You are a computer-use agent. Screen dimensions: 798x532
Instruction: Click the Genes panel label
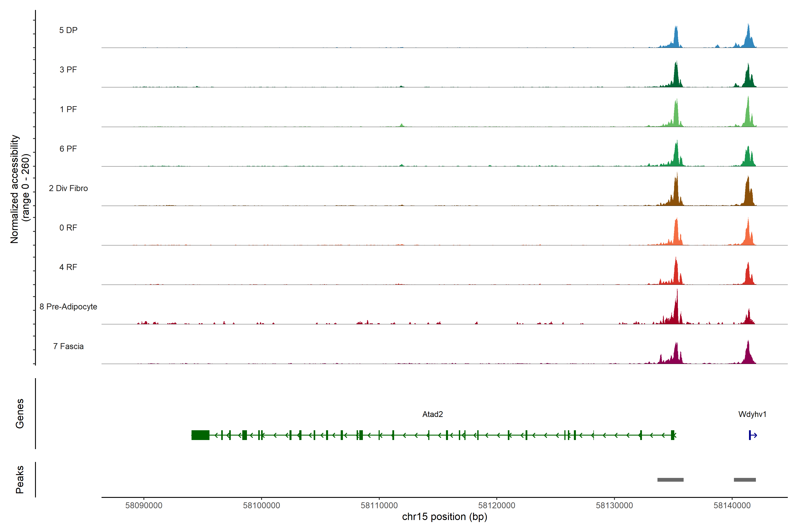[x=20, y=413]
